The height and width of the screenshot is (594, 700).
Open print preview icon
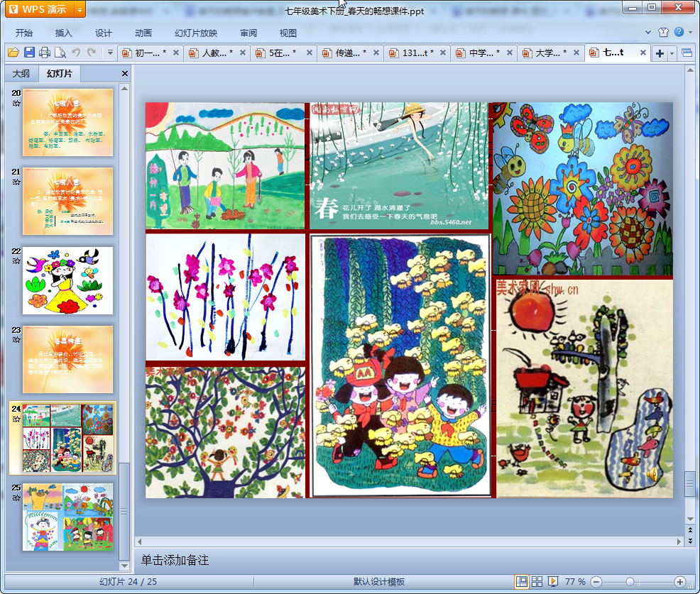point(60,53)
